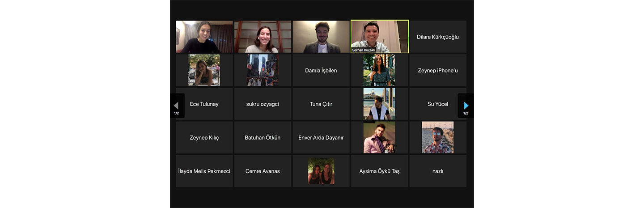Go to next gallery page with blue arrow
The height and width of the screenshot is (208, 644).
[466, 106]
